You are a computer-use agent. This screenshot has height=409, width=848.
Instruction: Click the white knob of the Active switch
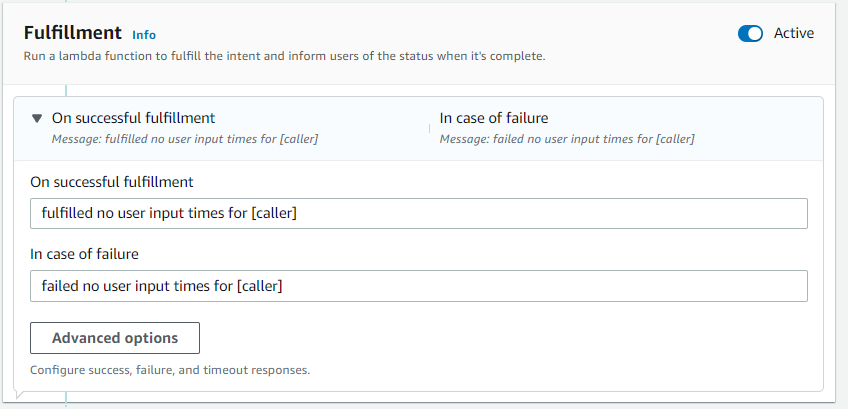click(x=756, y=34)
